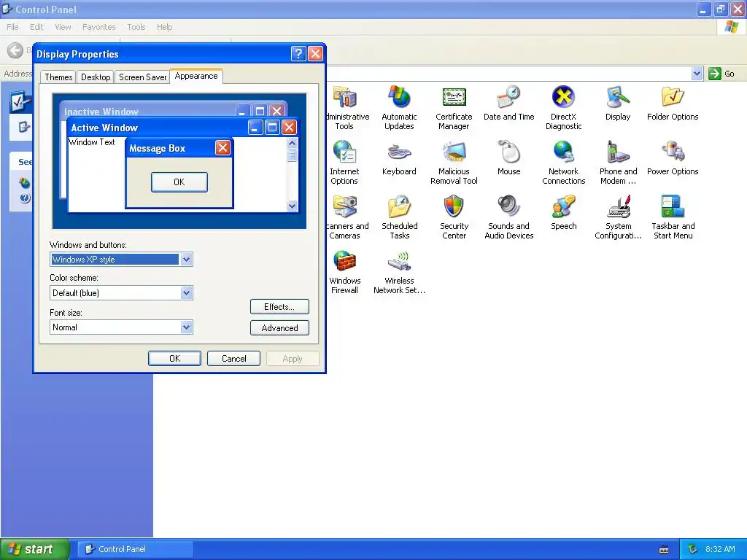The width and height of the screenshot is (747, 560).
Task: Open the File menu
Action: point(13,27)
